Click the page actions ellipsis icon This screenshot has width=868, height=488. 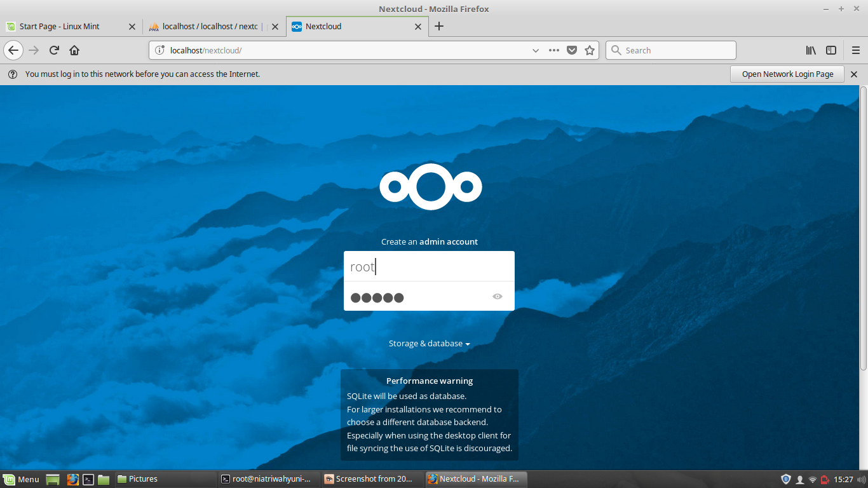pos(553,50)
